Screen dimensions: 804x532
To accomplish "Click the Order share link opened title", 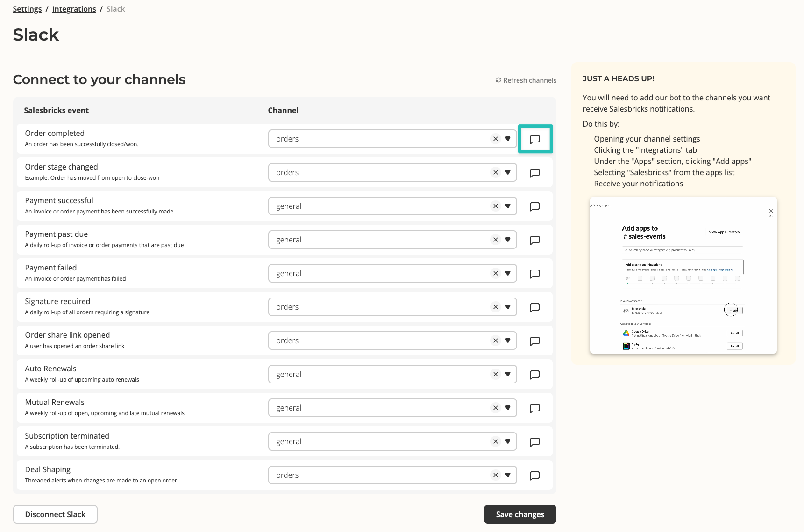I will pyautogui.click(x=67, y=335).
